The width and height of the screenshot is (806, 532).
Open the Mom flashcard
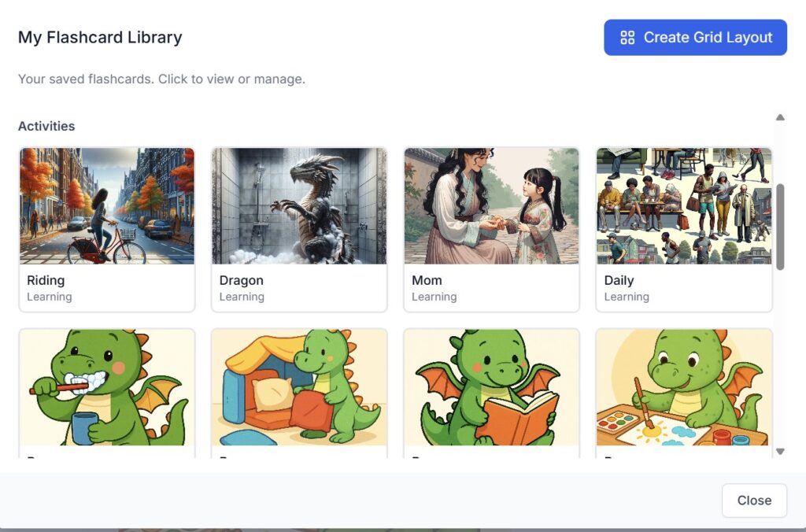pos(491,205)
